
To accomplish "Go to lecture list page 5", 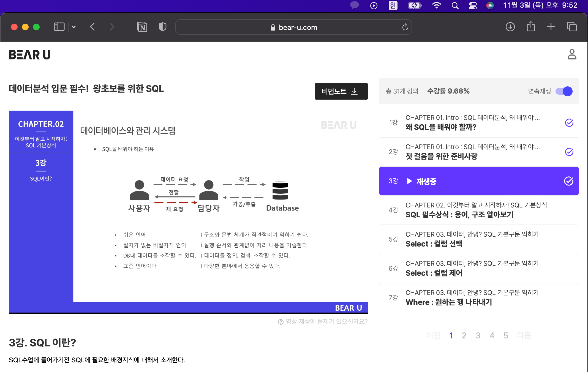I will tap(506, 335).
